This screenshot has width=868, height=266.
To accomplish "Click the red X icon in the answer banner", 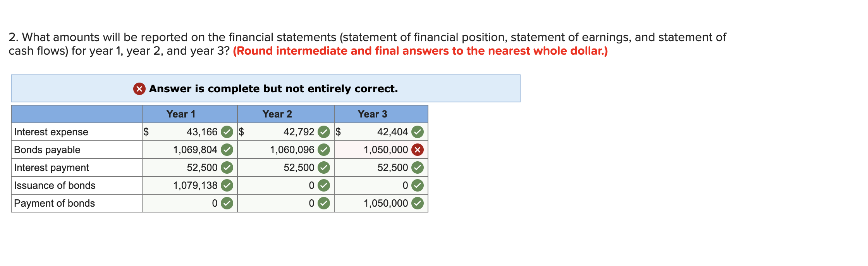I will tap(139, 88).
